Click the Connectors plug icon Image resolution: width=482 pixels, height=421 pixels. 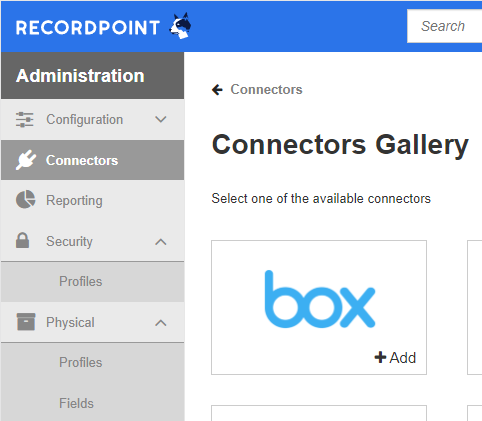tap(26, 160)
